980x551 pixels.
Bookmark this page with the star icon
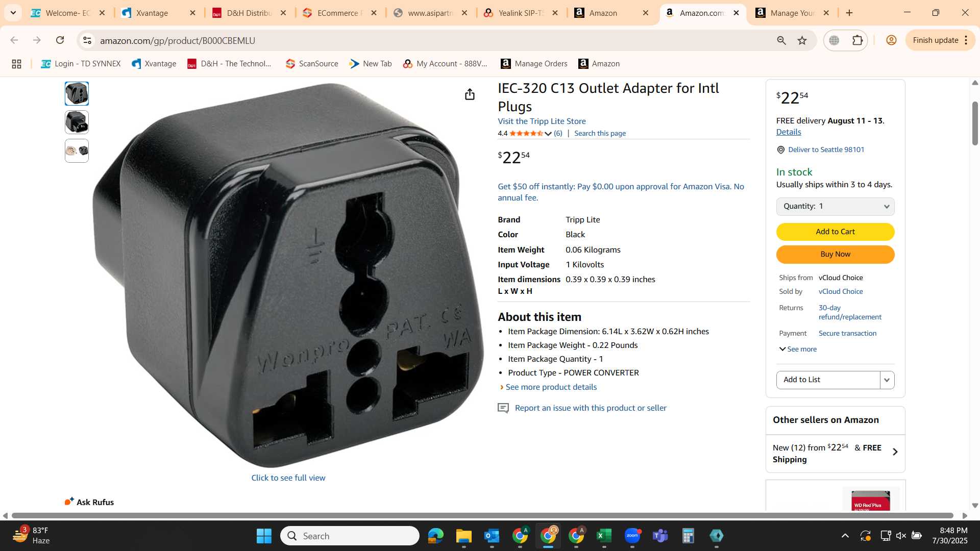click(802, 40)
